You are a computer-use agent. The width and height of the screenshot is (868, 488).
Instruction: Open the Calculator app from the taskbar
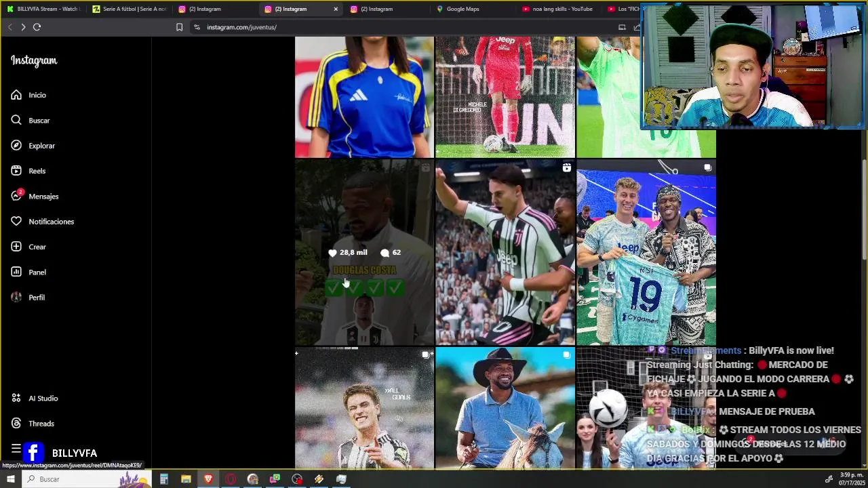163,479
